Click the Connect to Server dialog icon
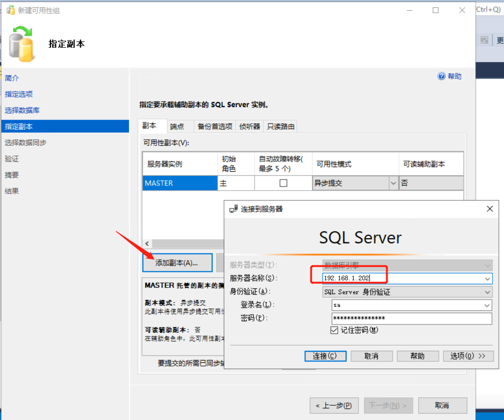Viewport: 504px width, 420px height. click(233, 209)
